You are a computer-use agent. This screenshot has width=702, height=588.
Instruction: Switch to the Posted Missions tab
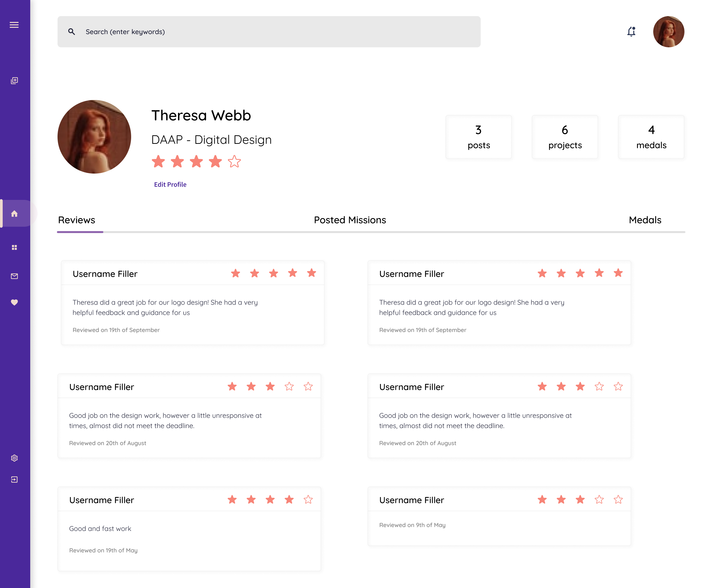coord(350,220)
